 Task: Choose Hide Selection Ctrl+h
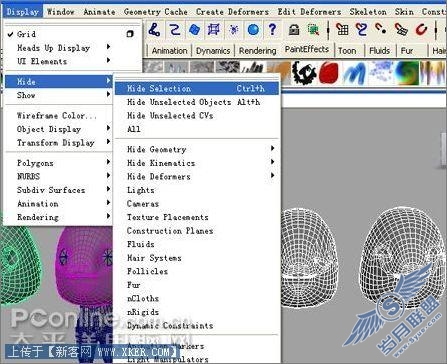tap(197, 89)
